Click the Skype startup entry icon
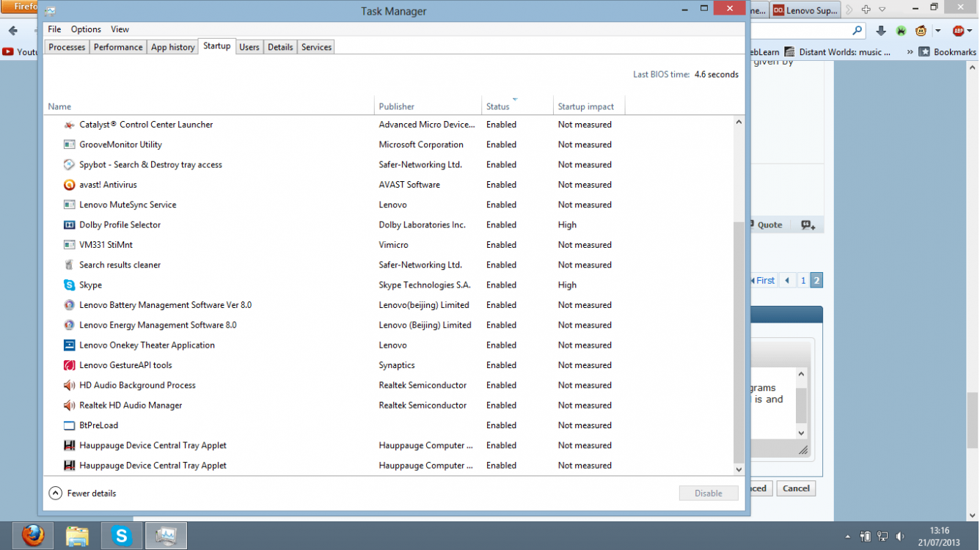 pyautogui.click(x=69, y=285)
